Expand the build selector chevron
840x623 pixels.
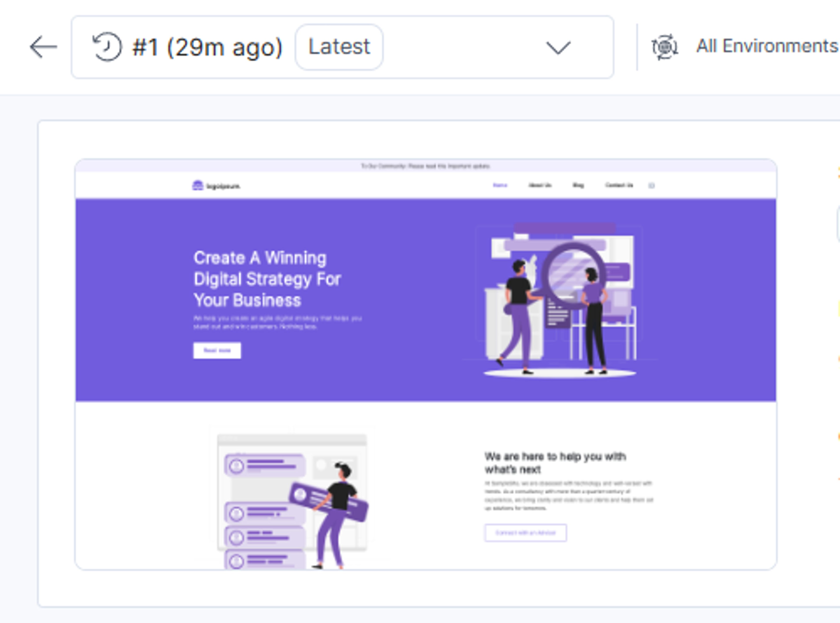558,47
